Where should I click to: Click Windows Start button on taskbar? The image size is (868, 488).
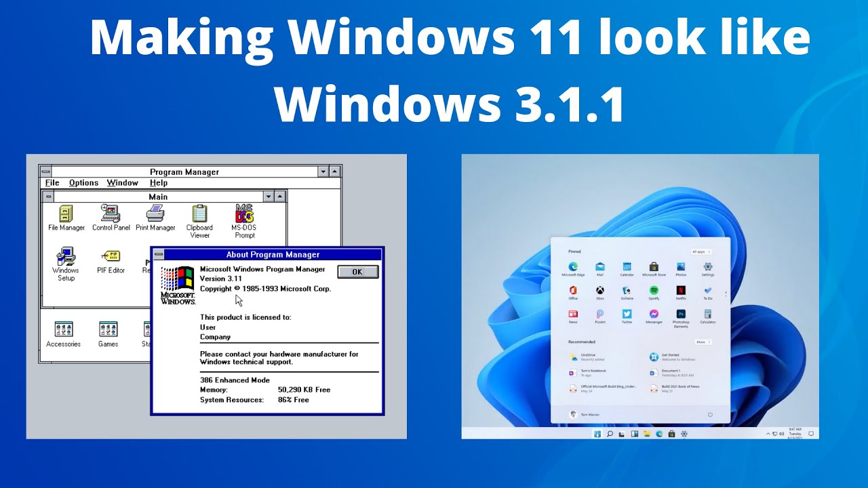coord(597,434)
